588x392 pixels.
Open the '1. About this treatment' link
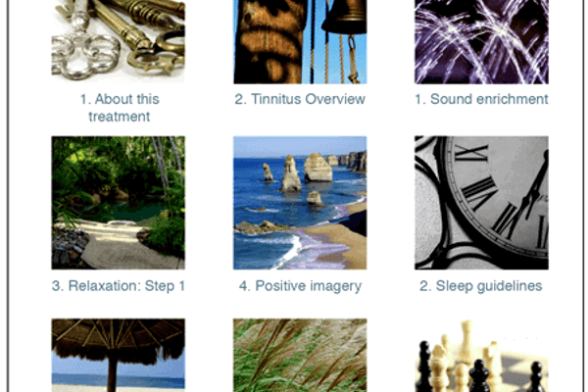coord(120,108)
